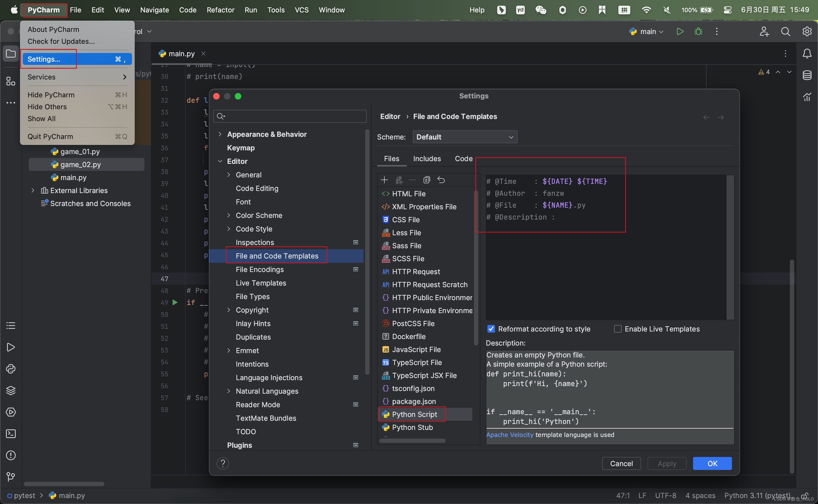The width and height of the screenshot is (818, 504).
Task: Switch to the Includes tab
Action: point(427,159)
